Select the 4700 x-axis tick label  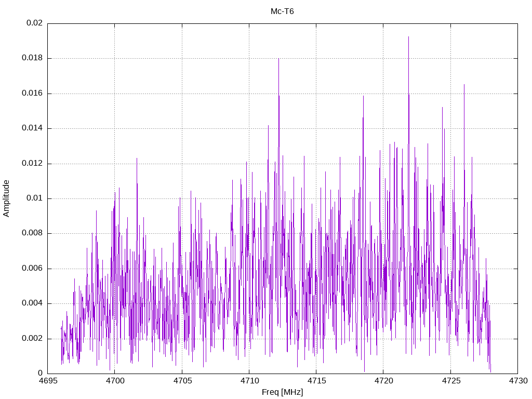(115, 381)
